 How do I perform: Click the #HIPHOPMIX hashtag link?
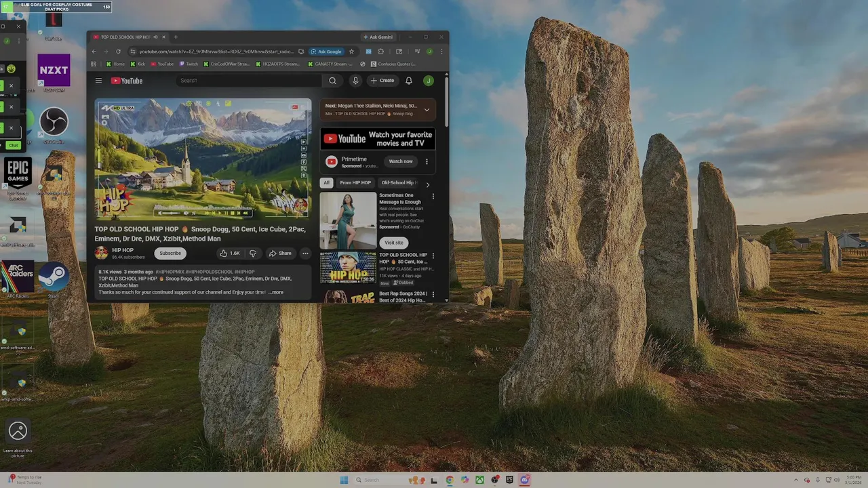(170, 272)
